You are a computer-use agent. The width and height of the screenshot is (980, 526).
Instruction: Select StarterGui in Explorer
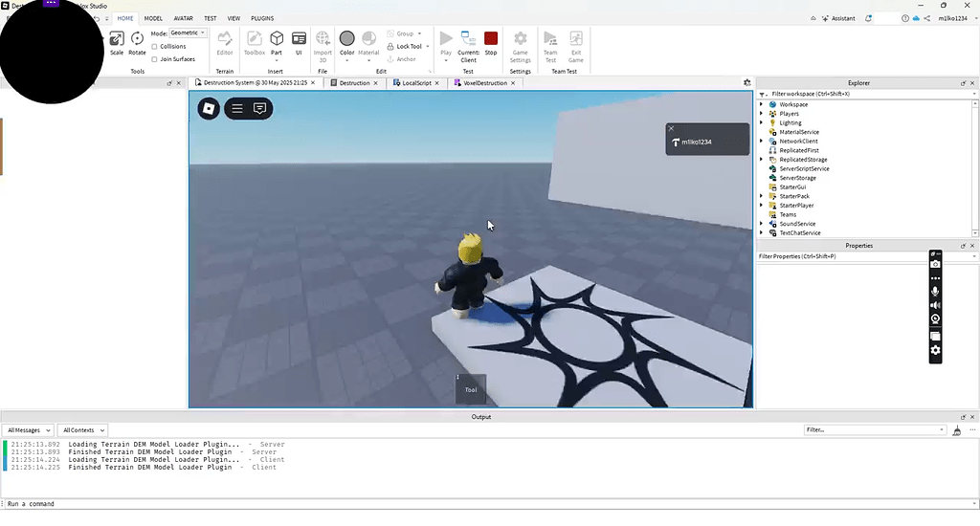click(x=792, y=186)
